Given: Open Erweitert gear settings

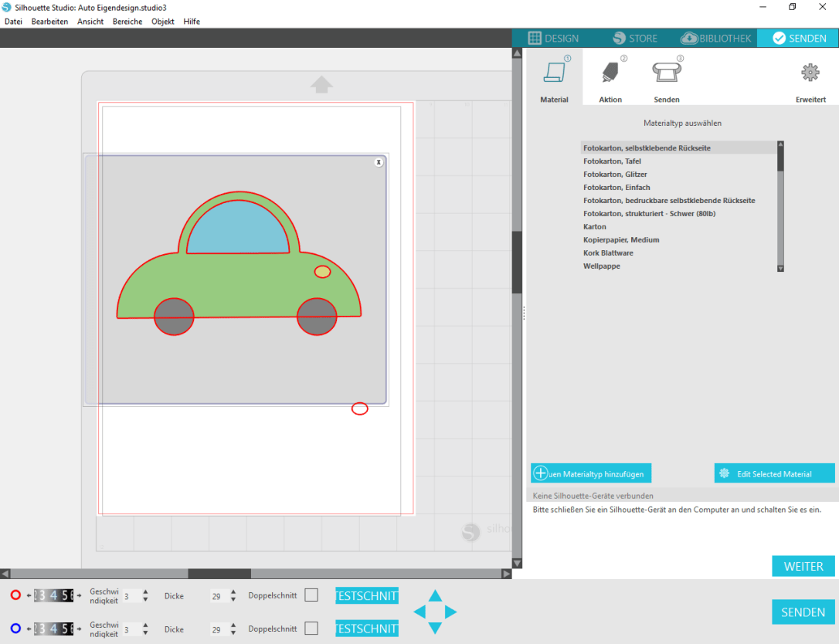Looking at the screenshot, I should (810, 73).
